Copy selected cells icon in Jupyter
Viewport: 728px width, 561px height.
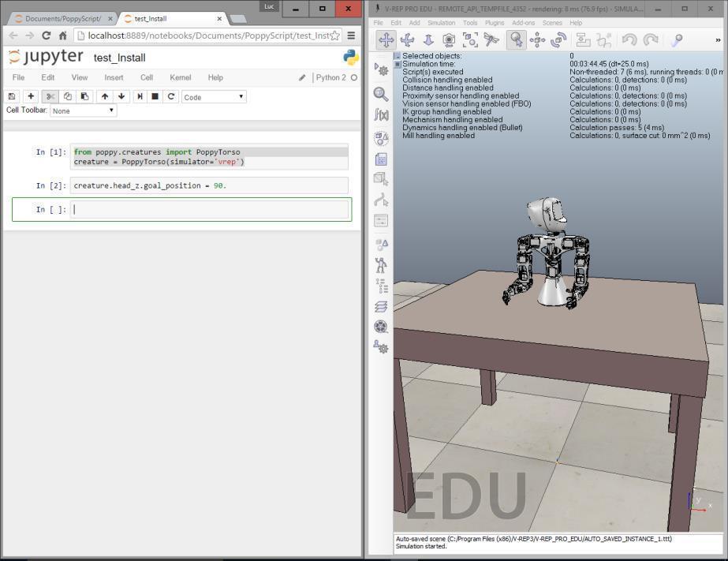[x=67, y=96]
